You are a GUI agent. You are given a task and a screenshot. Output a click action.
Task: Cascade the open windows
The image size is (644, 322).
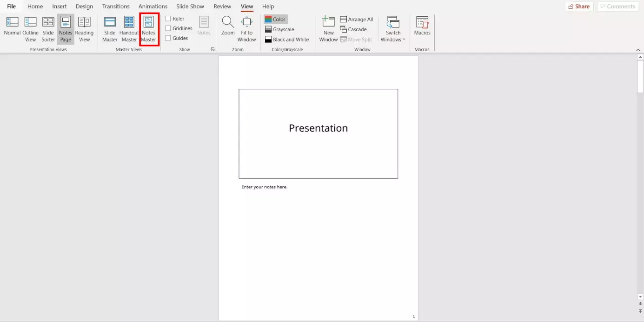tap(353, 29)
